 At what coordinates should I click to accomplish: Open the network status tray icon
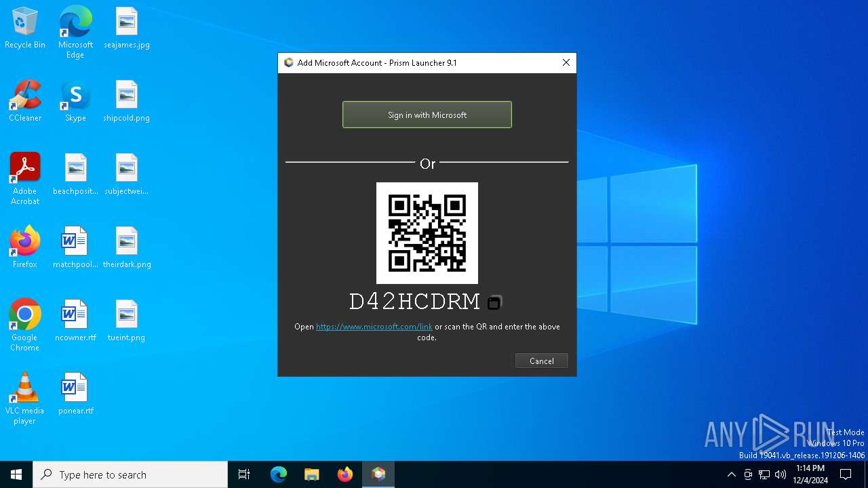click(x=764, y=474)
